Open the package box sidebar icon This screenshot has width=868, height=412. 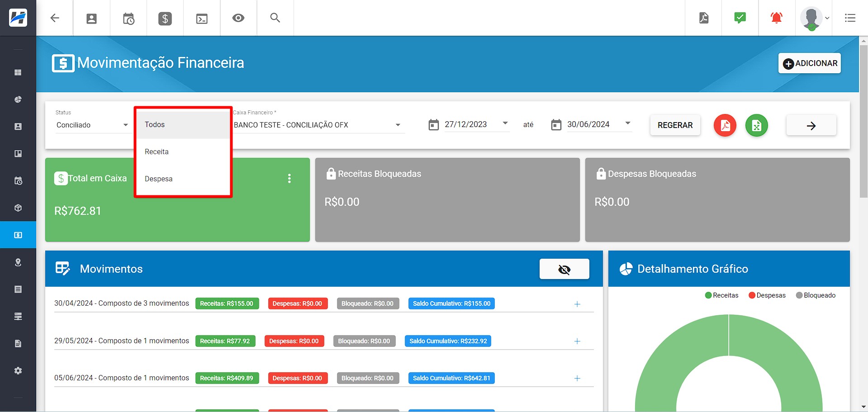(18, 208)
